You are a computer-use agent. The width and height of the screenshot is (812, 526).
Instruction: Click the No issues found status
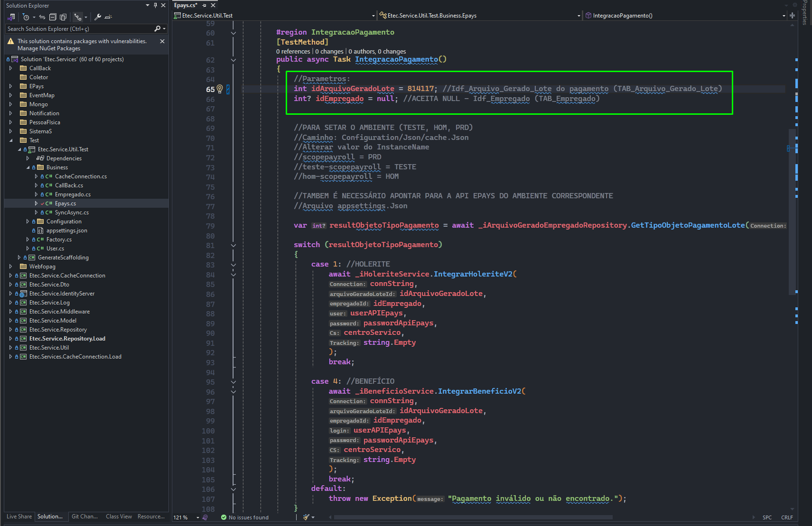pos(245,517)
